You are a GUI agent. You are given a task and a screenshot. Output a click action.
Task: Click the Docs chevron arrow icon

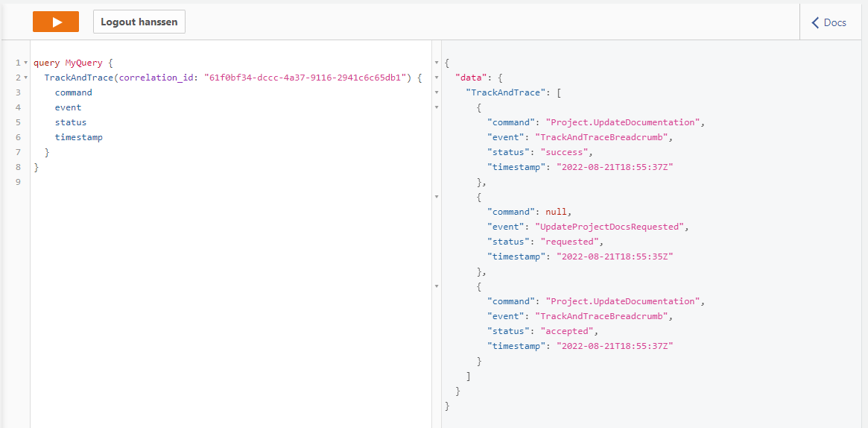815,22
